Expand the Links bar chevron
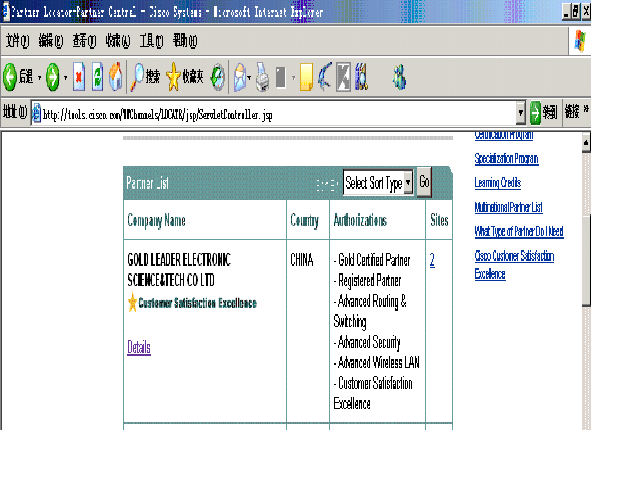Viewport: 620px width, 477px height. (586, 109)
